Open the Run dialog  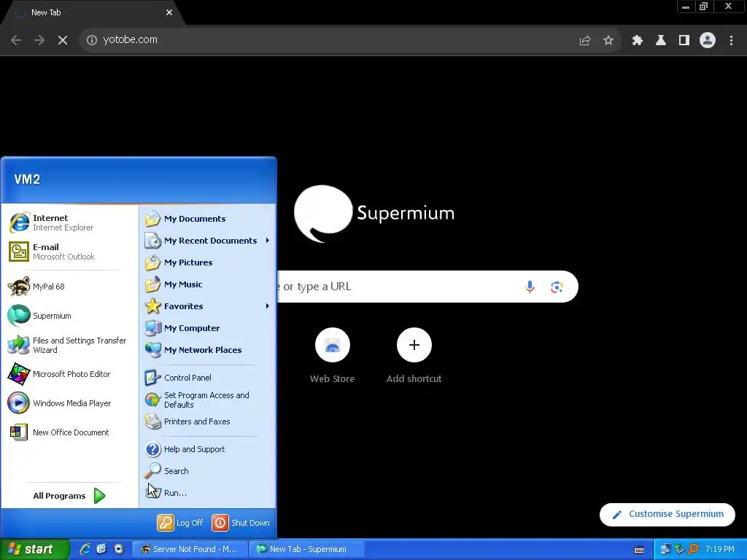[208, 494]
